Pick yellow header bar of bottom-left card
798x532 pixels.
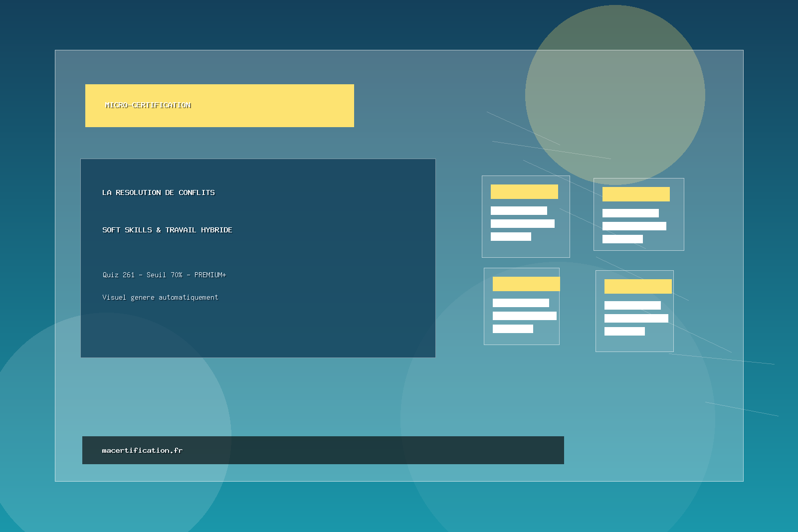tap(526, 284)
